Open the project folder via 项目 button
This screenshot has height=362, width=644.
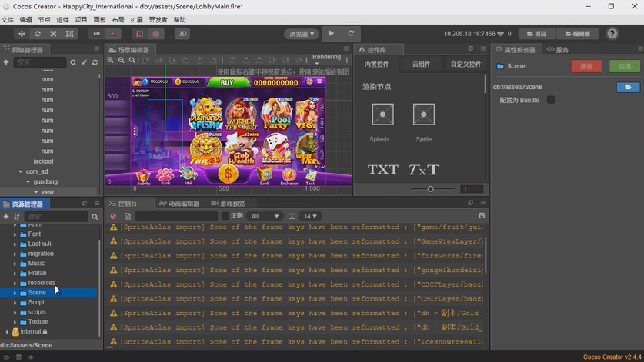point(536,34)
